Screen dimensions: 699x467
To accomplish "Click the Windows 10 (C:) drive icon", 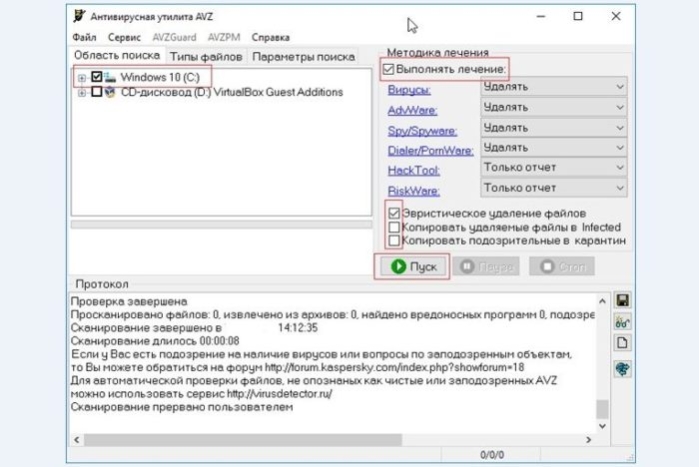I will [x=110, y=77].
